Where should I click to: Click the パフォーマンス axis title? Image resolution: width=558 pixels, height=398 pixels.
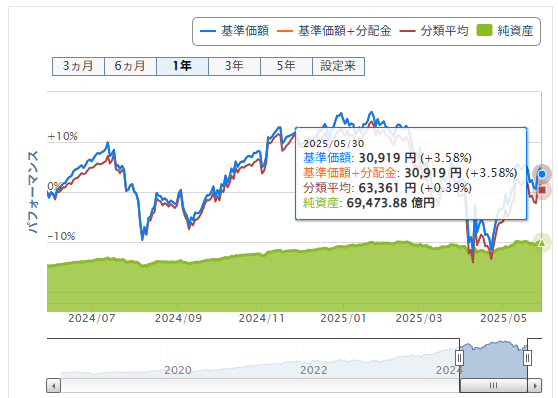point(33,192)
